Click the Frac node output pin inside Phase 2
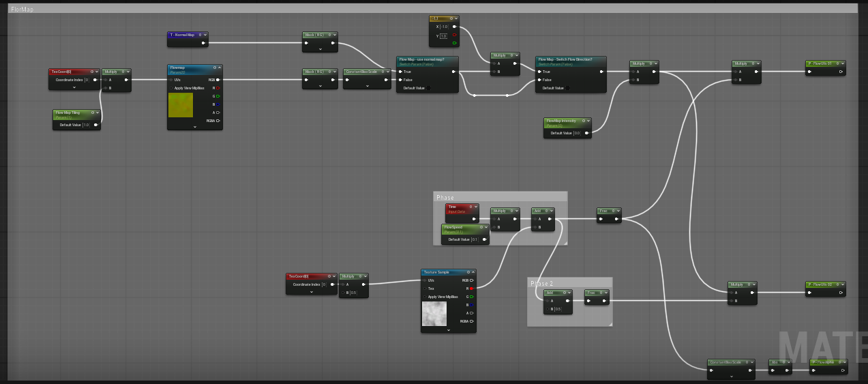The width and height of the screenshot is (868, 384). [605, 301]
